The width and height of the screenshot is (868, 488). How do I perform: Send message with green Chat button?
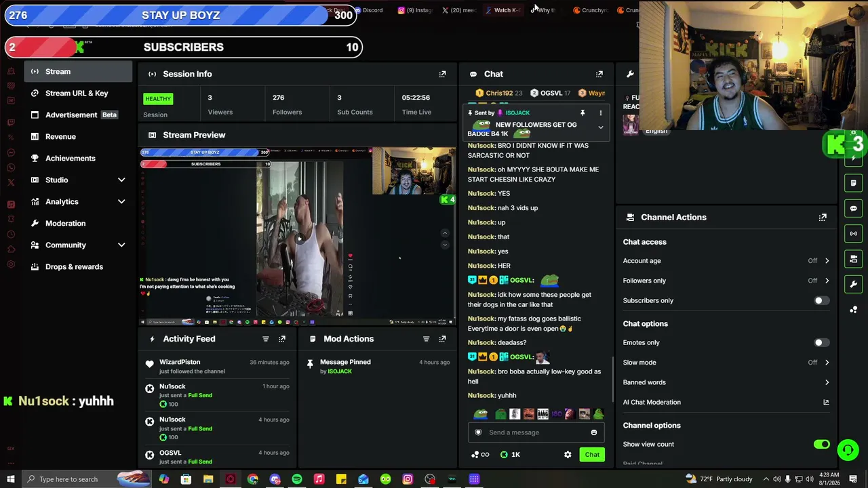pyautogui.click(x=592, y=455)
